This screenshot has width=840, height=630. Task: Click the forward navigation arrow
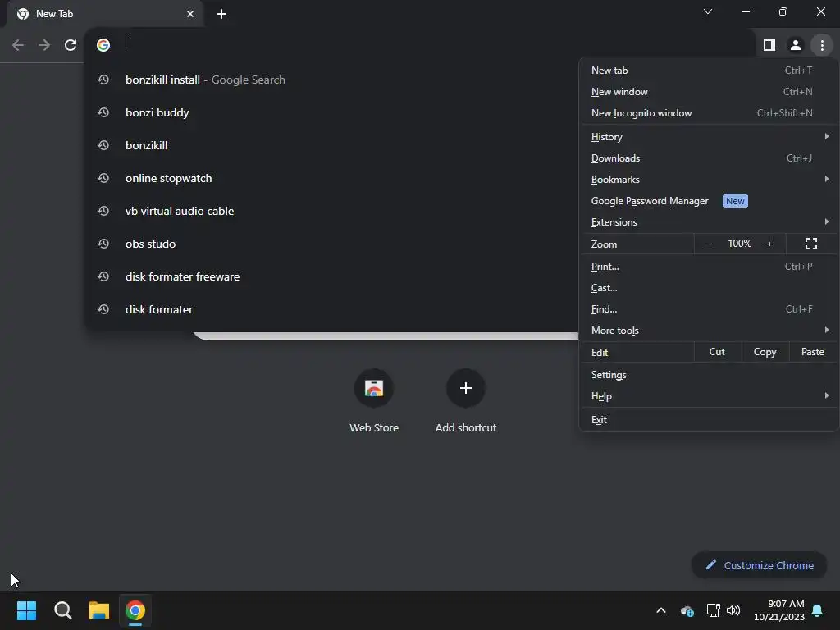[x=44, y=45]
